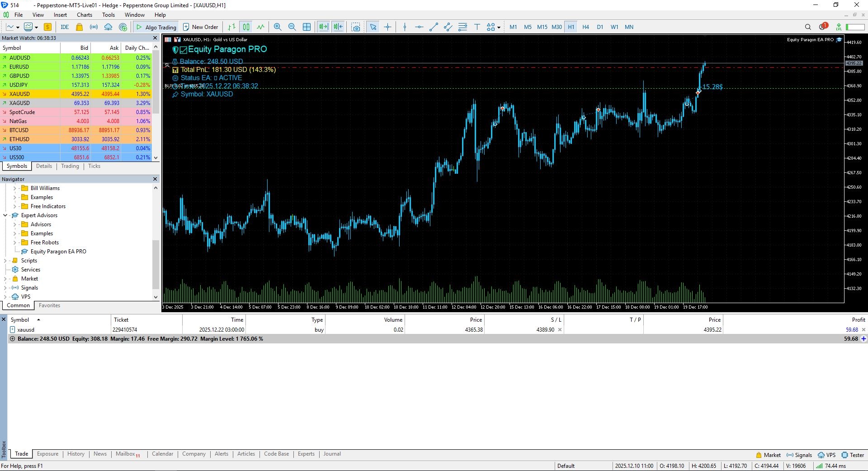The image size is (868, 471).
Task: Open Tester from the status bar
Action: click(x=853, y=455)
